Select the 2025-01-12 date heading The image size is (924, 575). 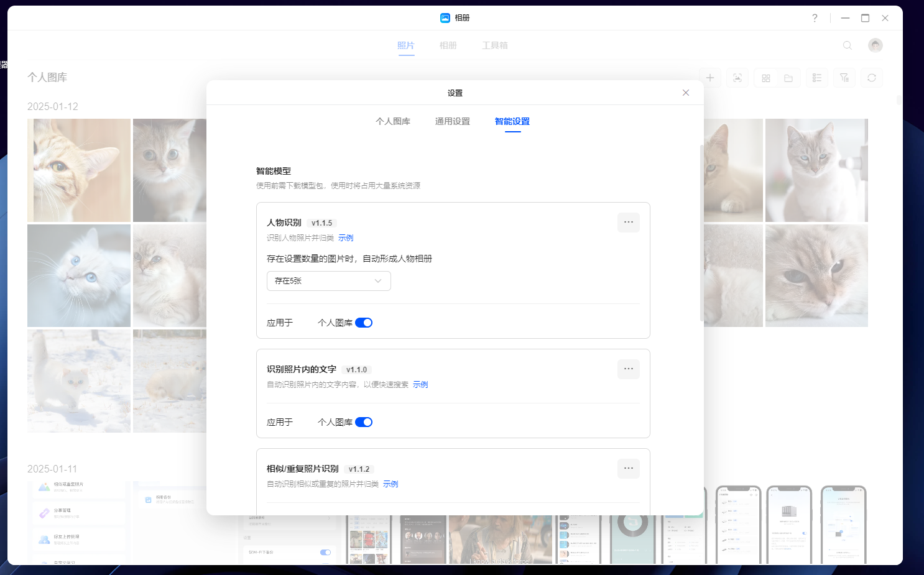tap(53, 106)
